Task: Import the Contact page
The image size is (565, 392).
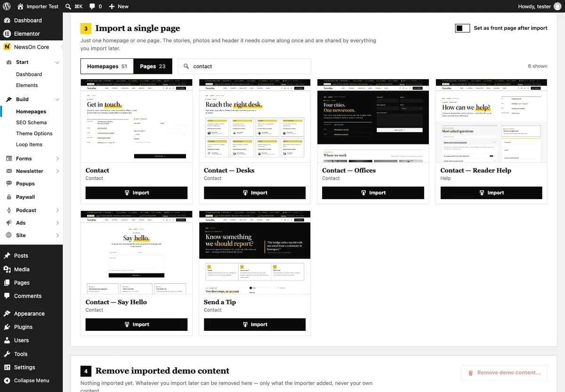Action: point(137,193)
